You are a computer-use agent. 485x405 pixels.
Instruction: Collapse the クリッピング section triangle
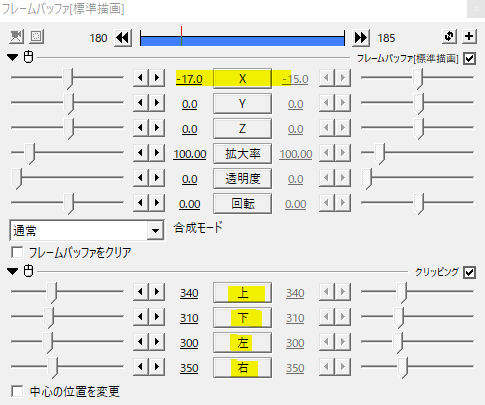point(13,271)
